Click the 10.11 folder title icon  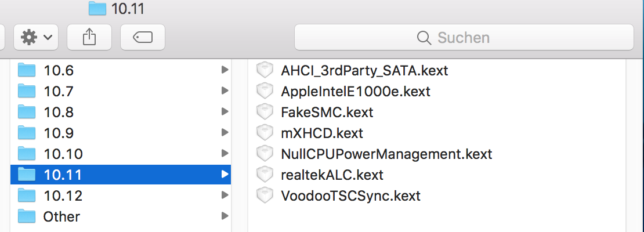[x=98, y=8]
